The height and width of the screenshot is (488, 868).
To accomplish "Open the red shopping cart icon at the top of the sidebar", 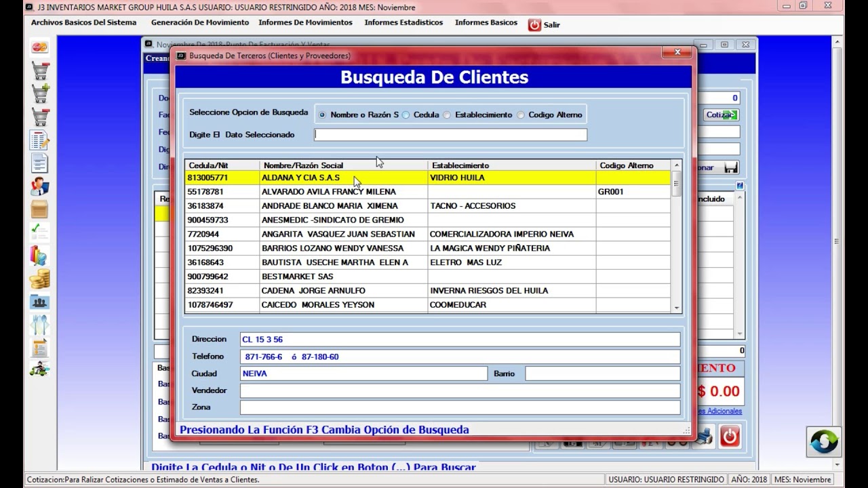I will point(39,70).
